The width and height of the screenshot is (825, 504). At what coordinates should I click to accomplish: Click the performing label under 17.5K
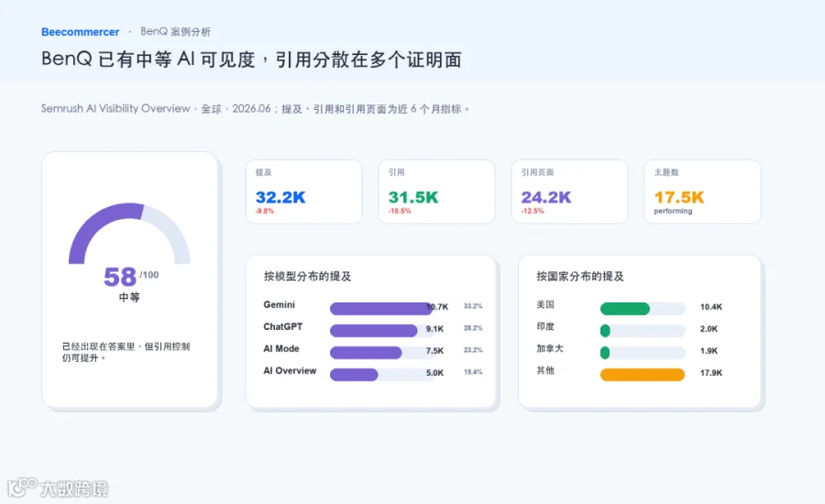point(673,211)
